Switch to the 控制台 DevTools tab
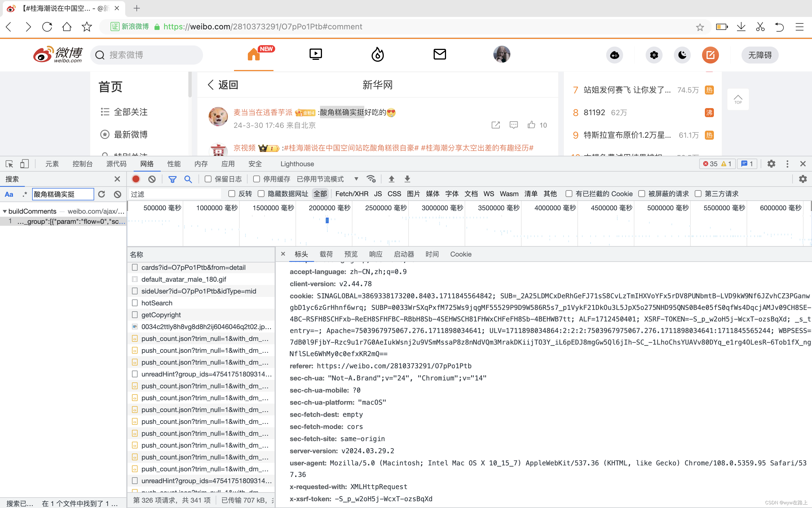The image size is (812, 508). (83, 164)
